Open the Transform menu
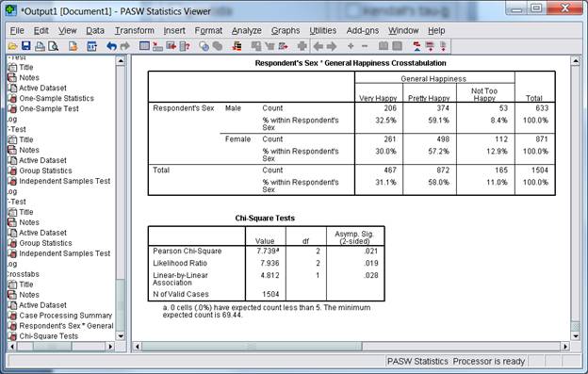The height and width of the screenshot is (374, 588). pos(134,31)
